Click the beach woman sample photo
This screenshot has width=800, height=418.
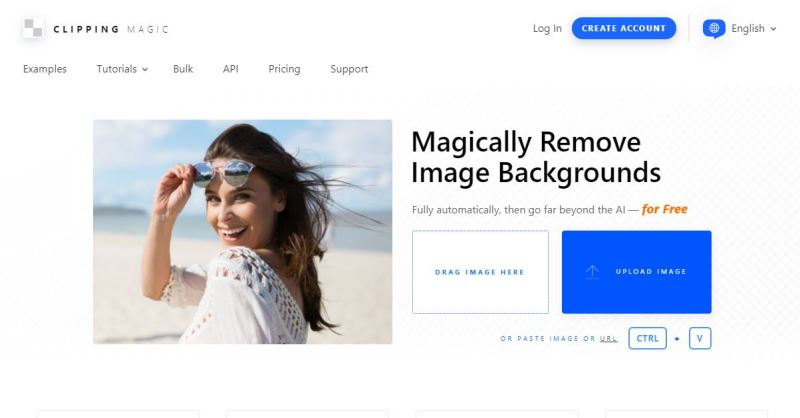pyautogui.click(x=242, y=232)
